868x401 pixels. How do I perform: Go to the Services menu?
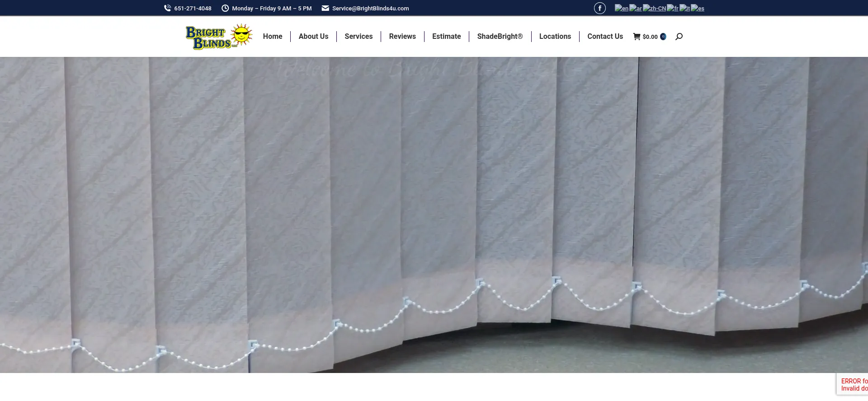click(x=359, y=37)
